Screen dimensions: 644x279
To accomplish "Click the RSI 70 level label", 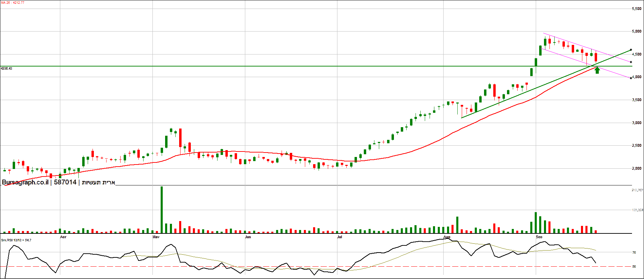I will 634,253.
